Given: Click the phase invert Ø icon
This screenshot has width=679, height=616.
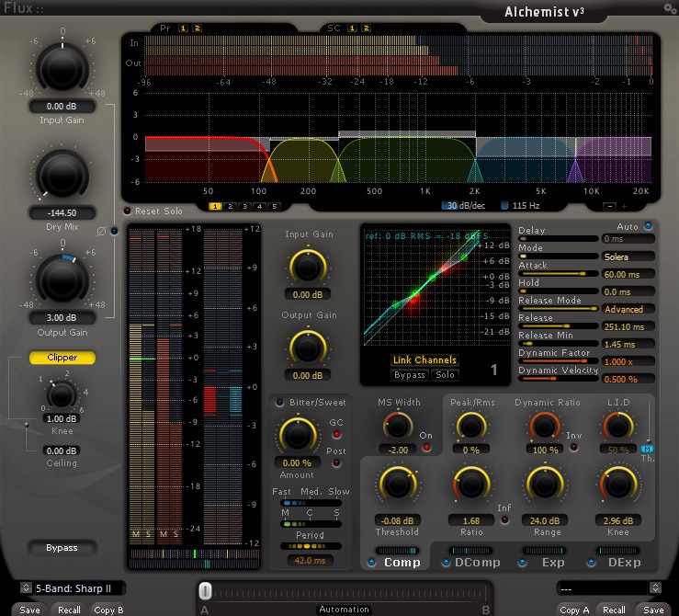Looking at the screenshot, I should 101,231.
